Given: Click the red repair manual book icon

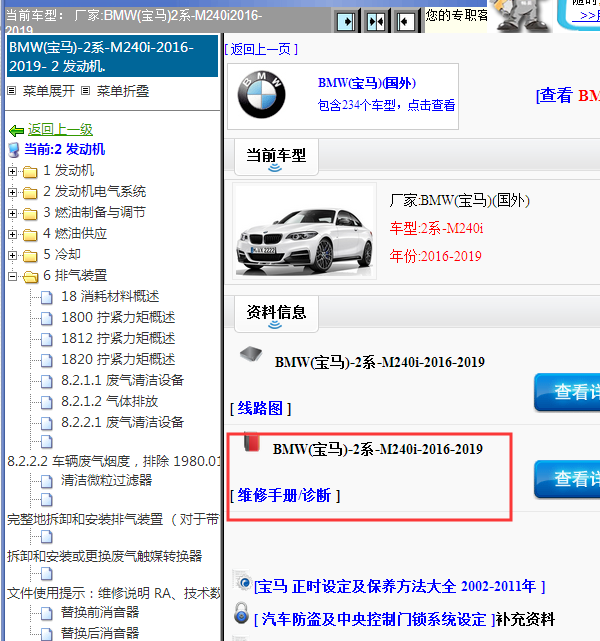Looking at the screenshot, I should [252, 442].
